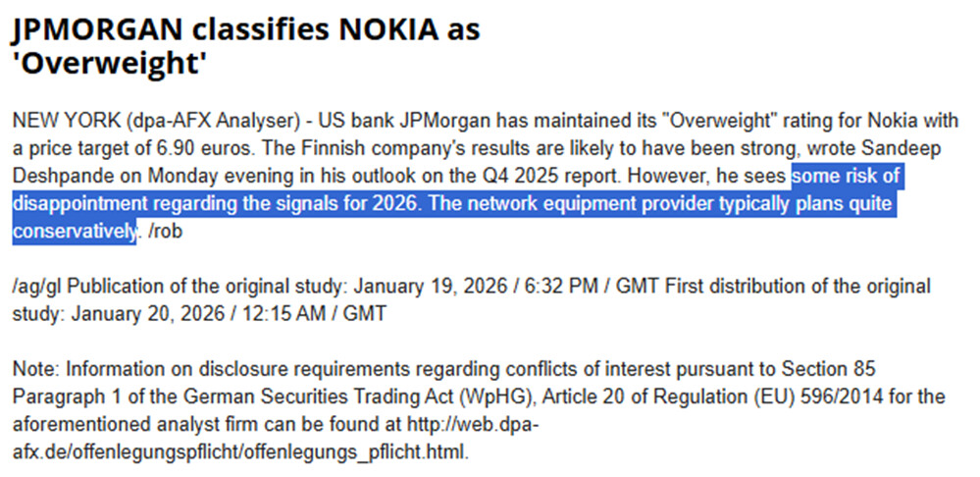Click the '/ag/gl' tag text
This screenshot has height=477, width=980.
[x=36, y=287]
